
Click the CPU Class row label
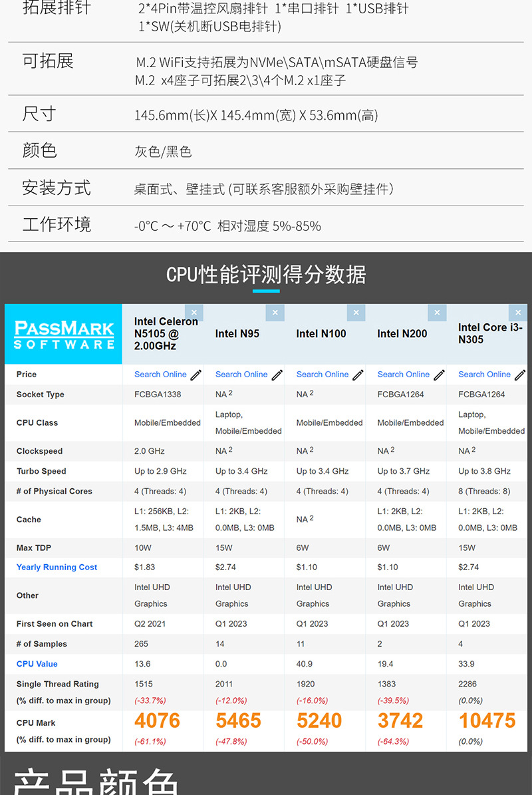(37, 423)
